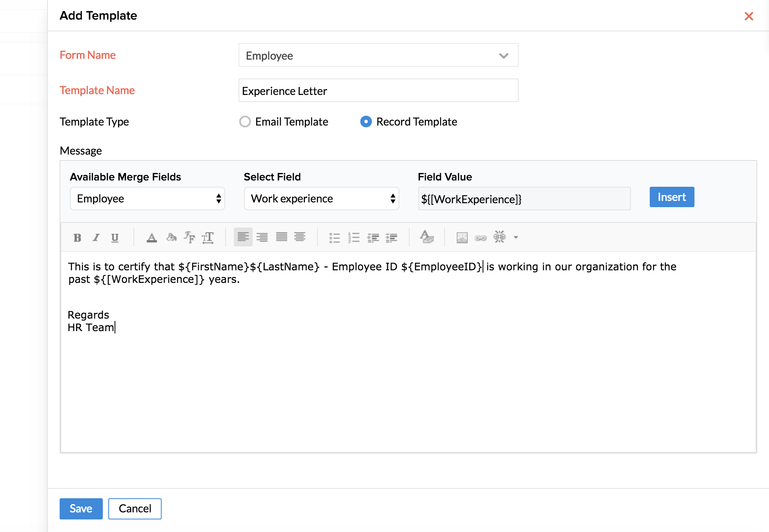The height and width of the screenshot is (532, 769).
Task: Apply italic formatting
Action: click(x=96, y=237)
